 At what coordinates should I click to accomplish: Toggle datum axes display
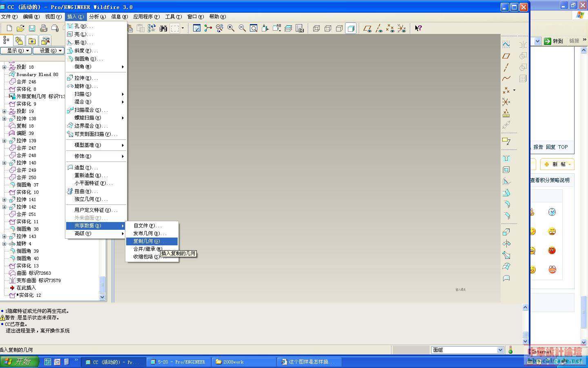click(x=379, y=28)
